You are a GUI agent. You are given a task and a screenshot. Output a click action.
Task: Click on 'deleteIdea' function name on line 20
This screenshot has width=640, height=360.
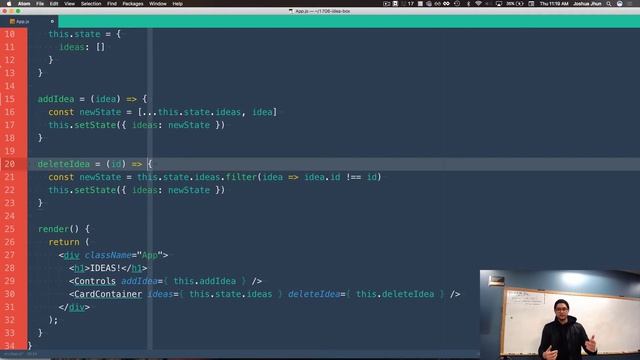click(64, 164)
